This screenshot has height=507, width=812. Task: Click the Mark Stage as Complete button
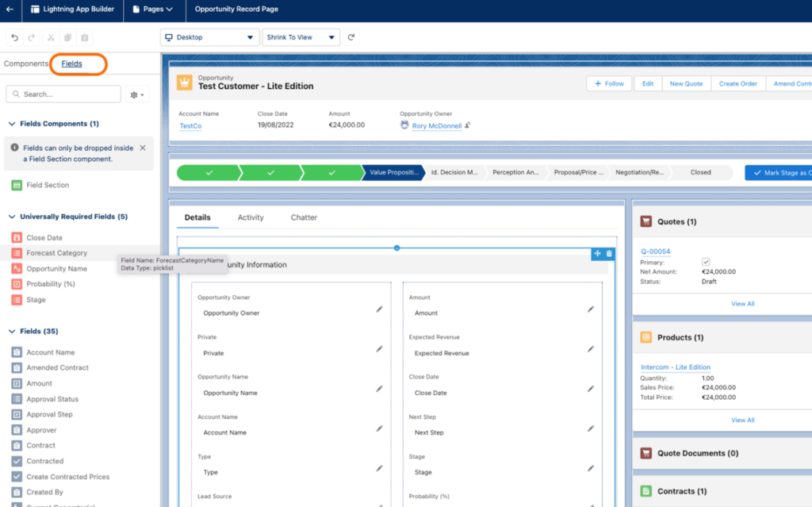(x=779, y=173)
